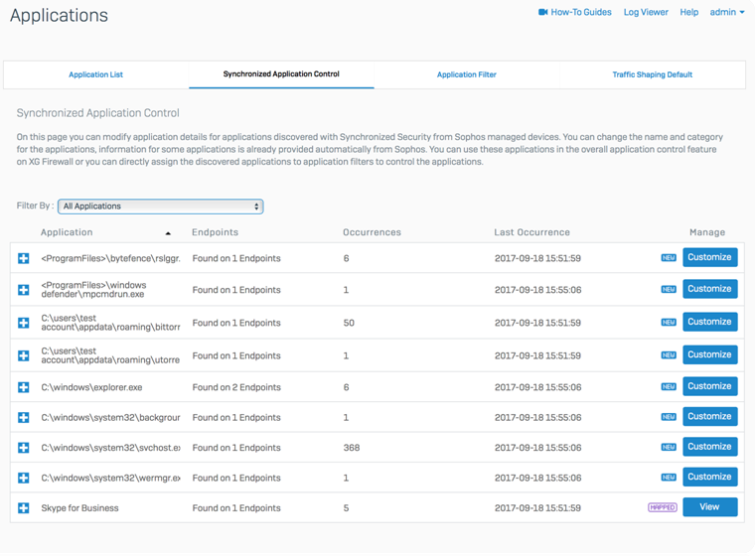Customize the system32\backgrour application

coord(709,416)
